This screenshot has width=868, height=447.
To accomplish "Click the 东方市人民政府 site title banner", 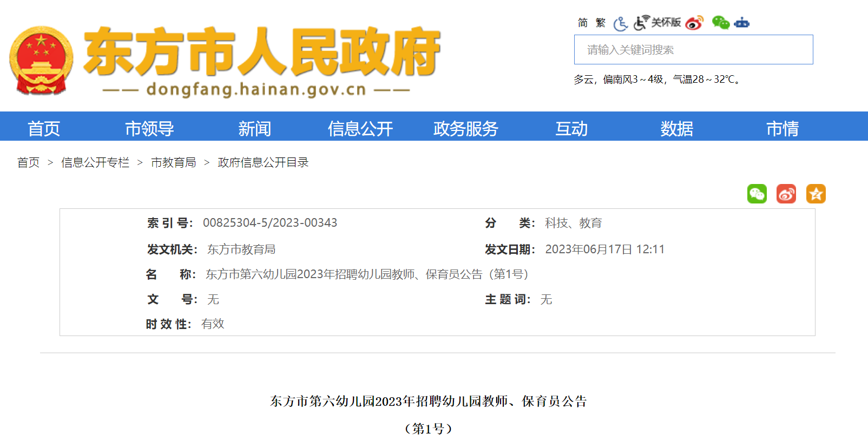I will coord(262,52).
